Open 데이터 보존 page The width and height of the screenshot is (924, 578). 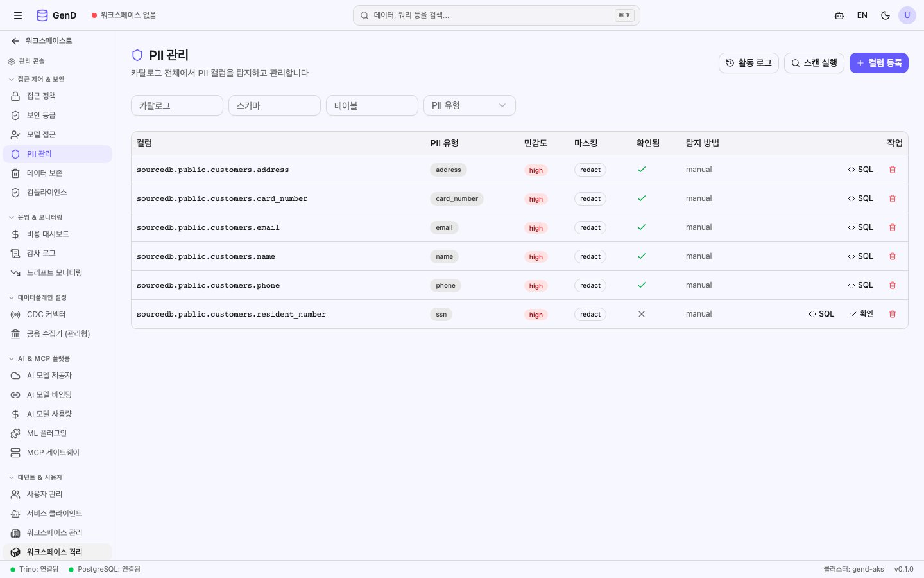coord(58,173)
